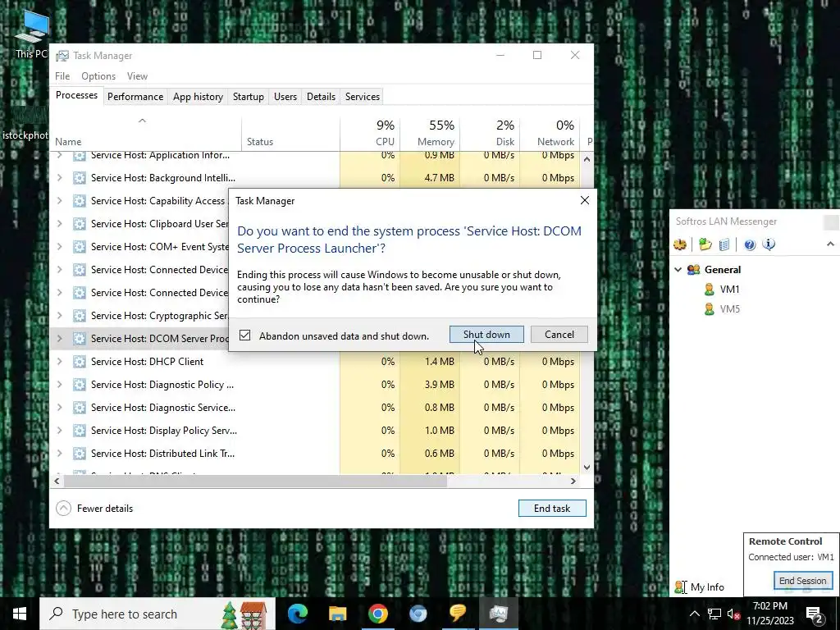The height and width of the screenshot is (630, 840).
Task: Open the notification center icon
Action: coord(815,614)
